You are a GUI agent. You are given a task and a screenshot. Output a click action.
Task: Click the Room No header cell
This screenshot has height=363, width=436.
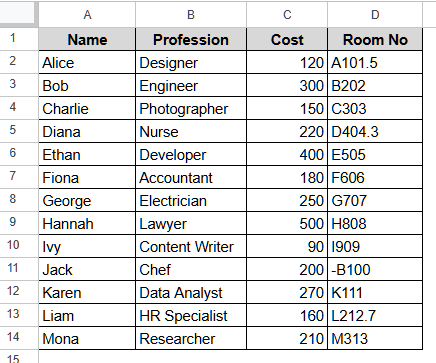tap(375, 39)
